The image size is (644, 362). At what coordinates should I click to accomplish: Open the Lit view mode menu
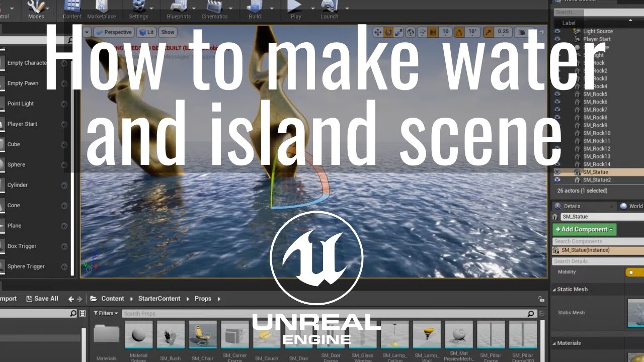(147, 32)
